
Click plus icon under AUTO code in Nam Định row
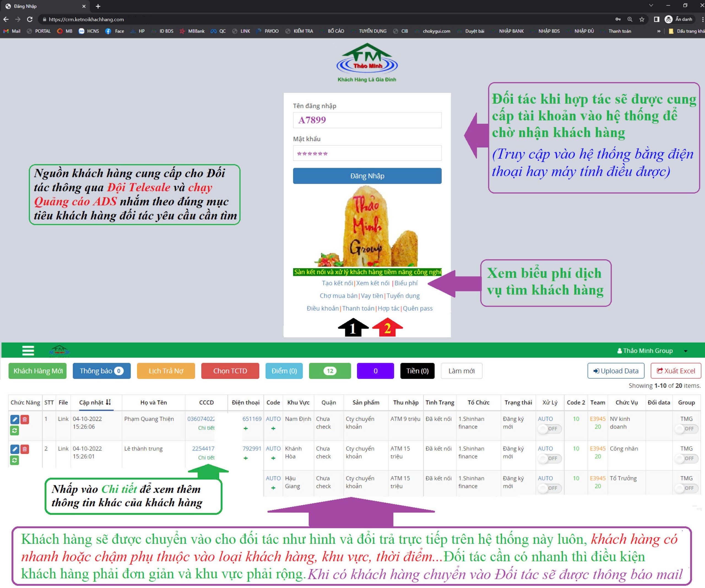coord(273,428)
